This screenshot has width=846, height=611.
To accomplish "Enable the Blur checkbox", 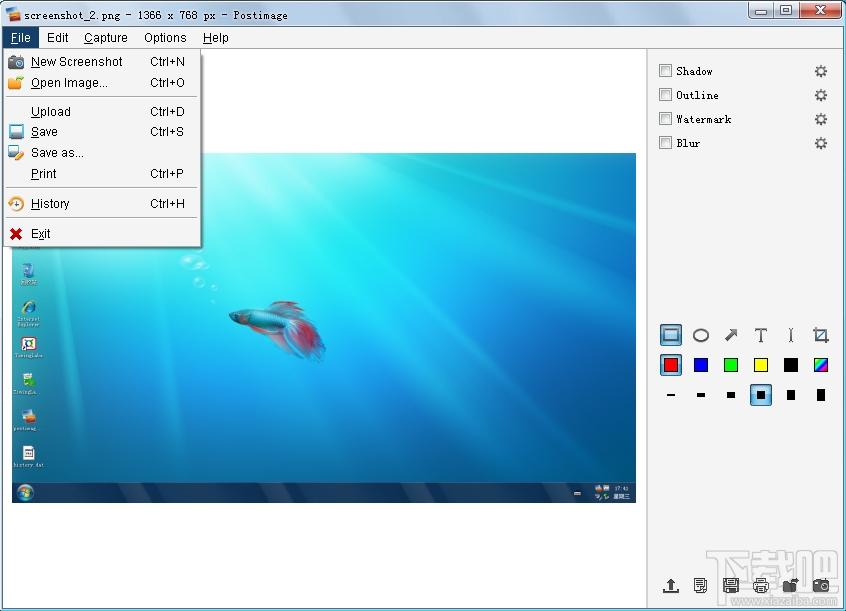I will [665, 142].
